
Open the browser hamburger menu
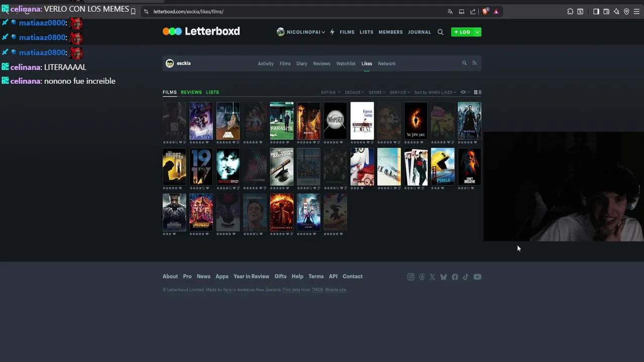[636, 12]
